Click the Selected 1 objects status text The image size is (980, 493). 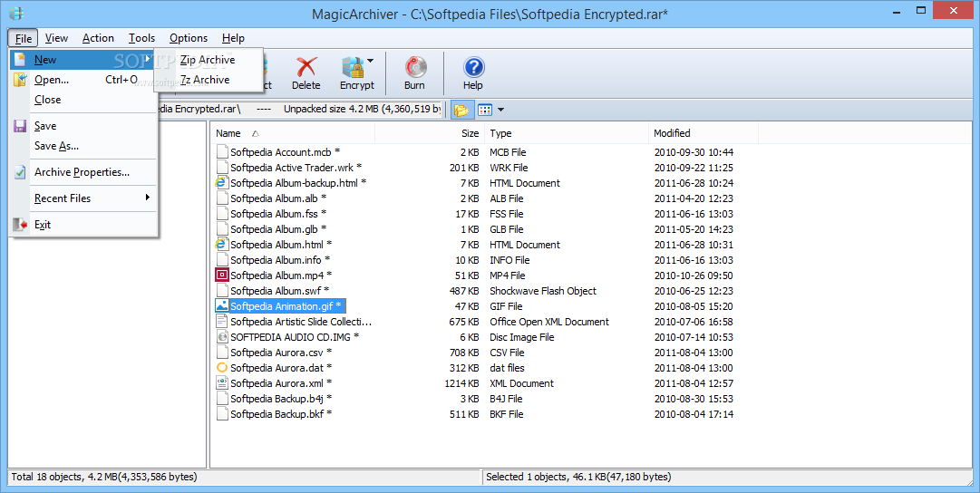click(x=578, y=477)
